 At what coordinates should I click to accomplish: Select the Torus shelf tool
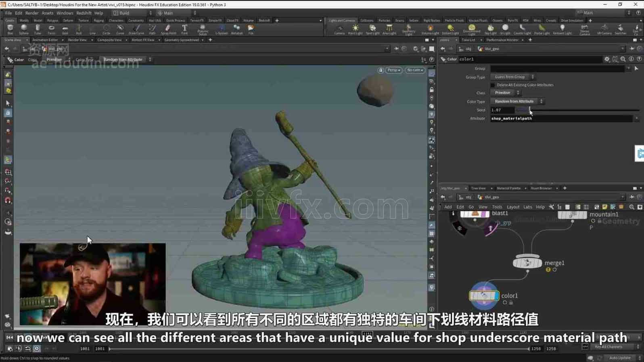(51, 29)
